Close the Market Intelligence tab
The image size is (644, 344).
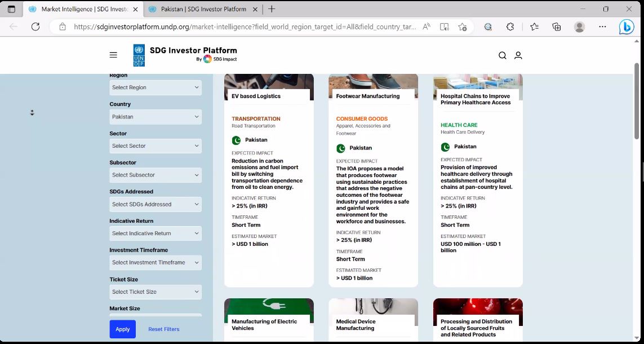tap(136, 9)
